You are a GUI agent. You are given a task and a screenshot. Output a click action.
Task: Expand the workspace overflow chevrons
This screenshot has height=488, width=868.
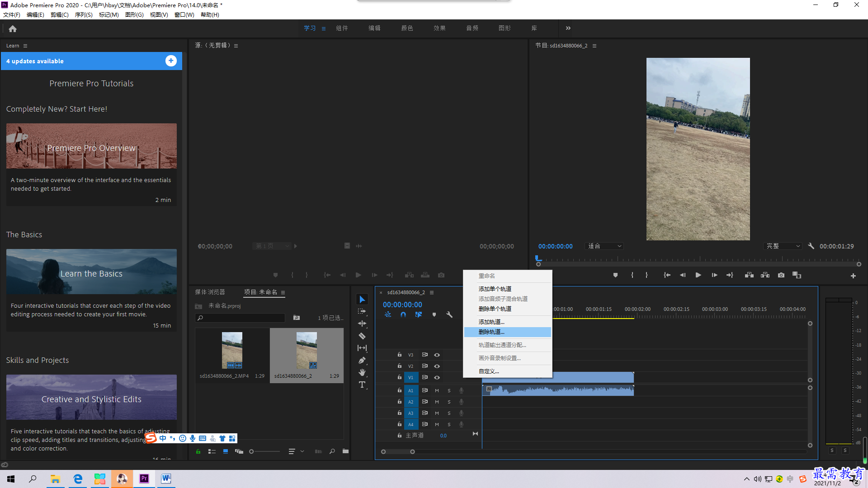568,28
